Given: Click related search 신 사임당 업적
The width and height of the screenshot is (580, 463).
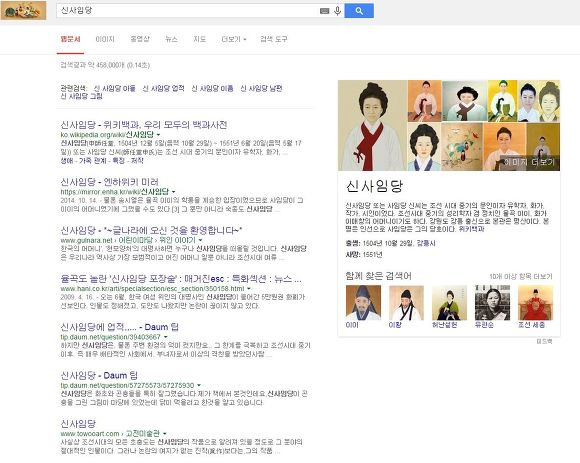Looking at the screenshot, I should (163, 88).
